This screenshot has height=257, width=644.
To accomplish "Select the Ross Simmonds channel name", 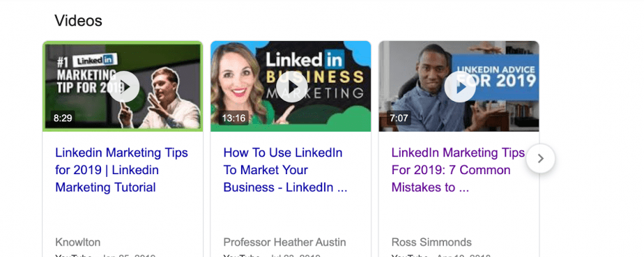I will coord(431,242).
